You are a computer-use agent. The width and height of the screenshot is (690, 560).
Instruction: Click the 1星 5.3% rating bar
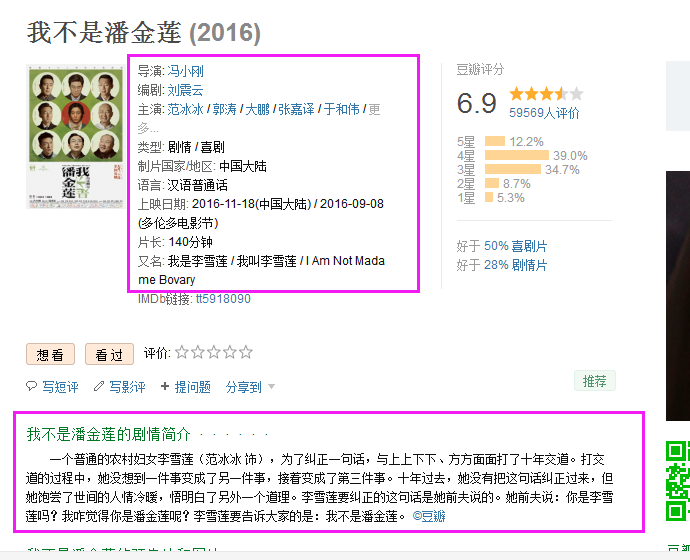click(x=488, y=197)
